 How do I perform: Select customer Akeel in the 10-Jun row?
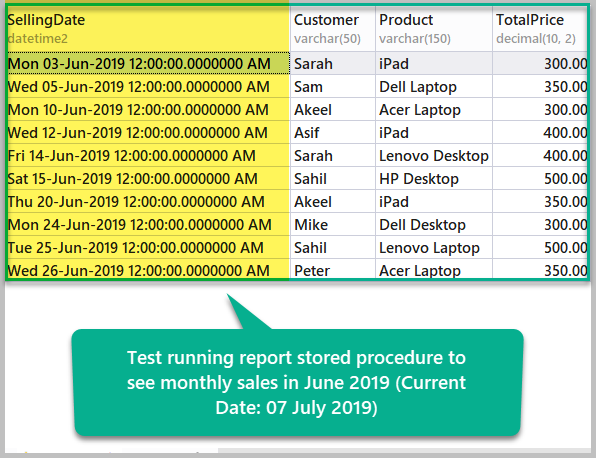point(333,109)
